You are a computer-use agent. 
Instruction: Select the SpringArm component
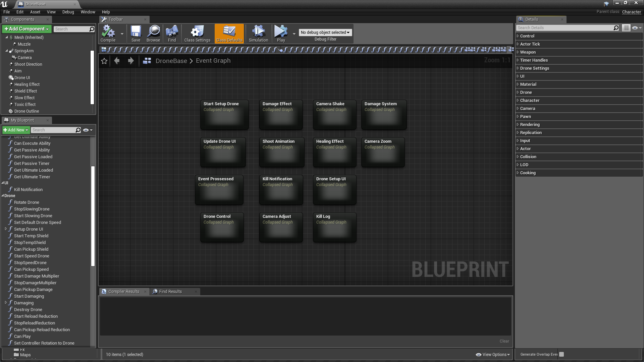click(24, 51)
